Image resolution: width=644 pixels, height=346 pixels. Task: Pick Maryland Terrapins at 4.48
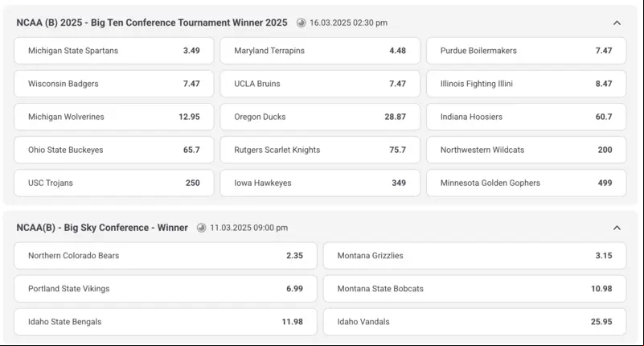(320, 51)
